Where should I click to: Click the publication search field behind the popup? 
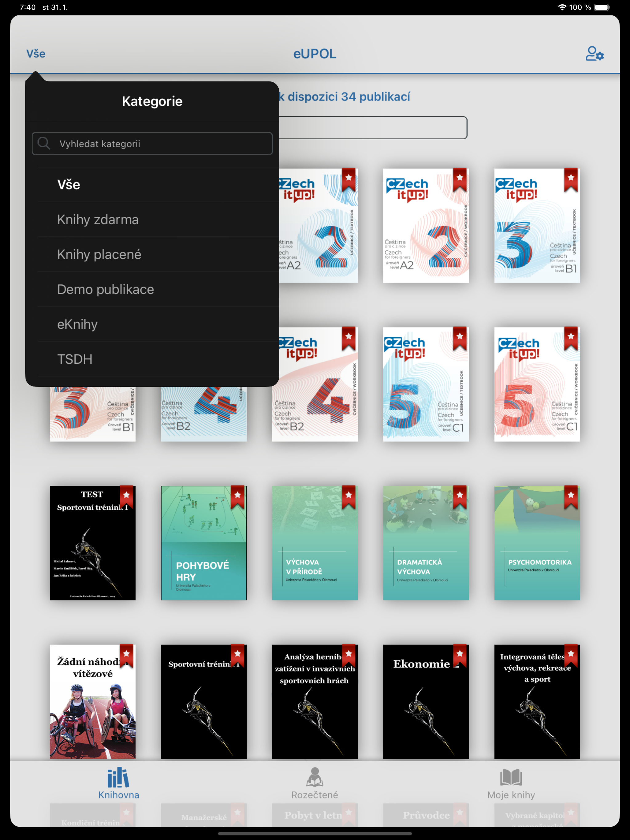coord(373,128)
